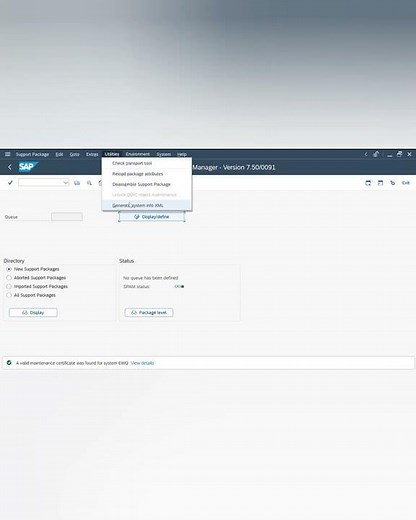Image resolution: width=416 pixels, height=520 pixels.
Task: Open the Environment menu
Action: click(x=138, y=154)
